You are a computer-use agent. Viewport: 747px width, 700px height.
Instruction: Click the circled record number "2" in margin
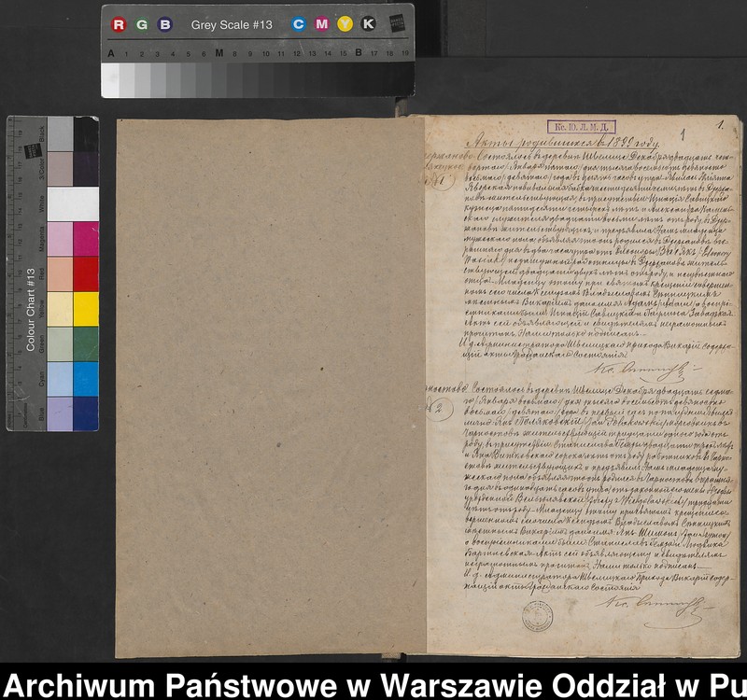coord(439,410)
